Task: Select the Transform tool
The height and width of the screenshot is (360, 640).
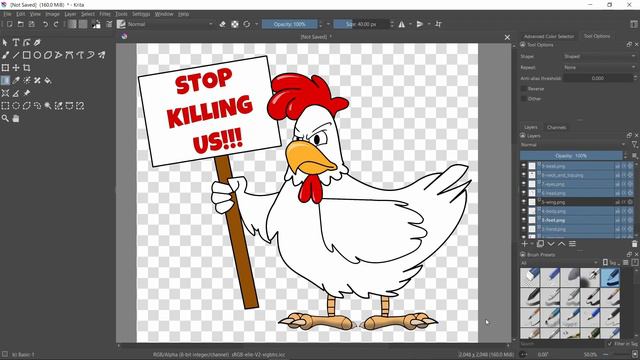Action: (x=5, y=67)
